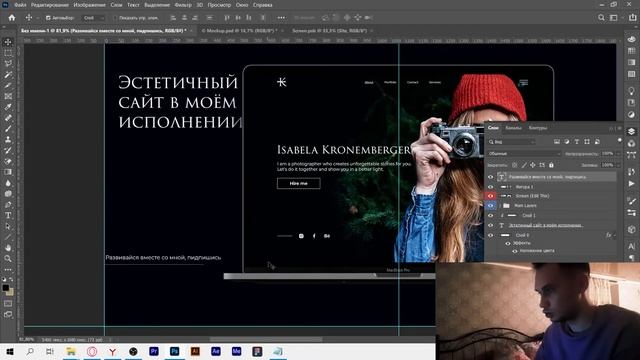Hide the Эффекты entry under Слой 0
The height and width of the screenshot is (360, 640).
coord(508,243)
